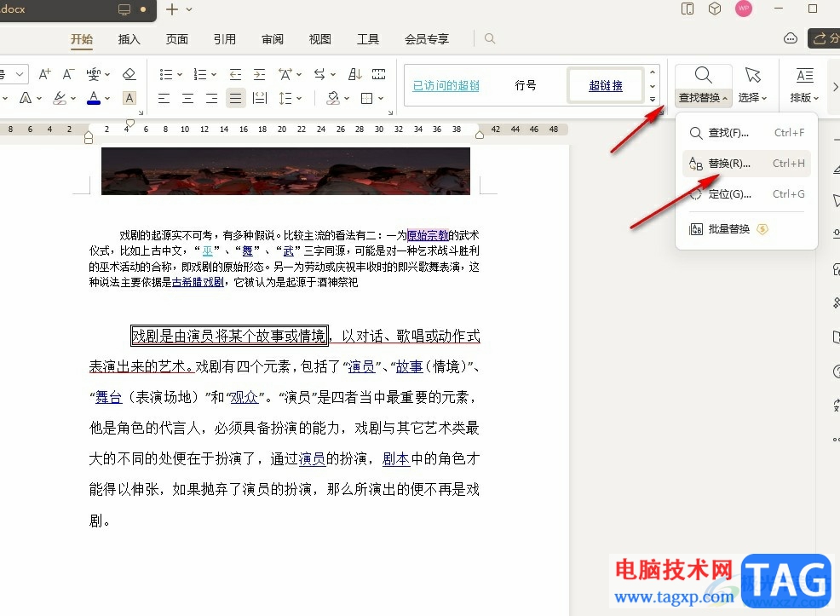Screen dimensions: 840x616
Task: Click the pink WP user avatar
Action: click(744, 9)
